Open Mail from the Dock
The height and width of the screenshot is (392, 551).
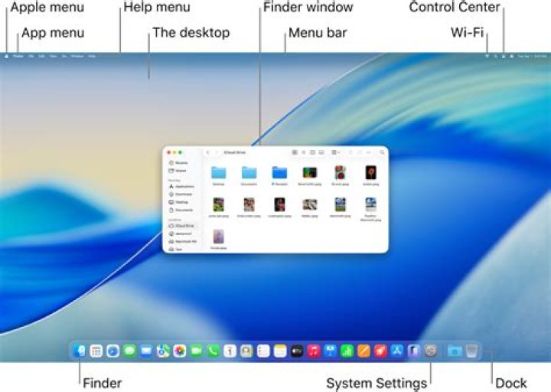point(146,351)
